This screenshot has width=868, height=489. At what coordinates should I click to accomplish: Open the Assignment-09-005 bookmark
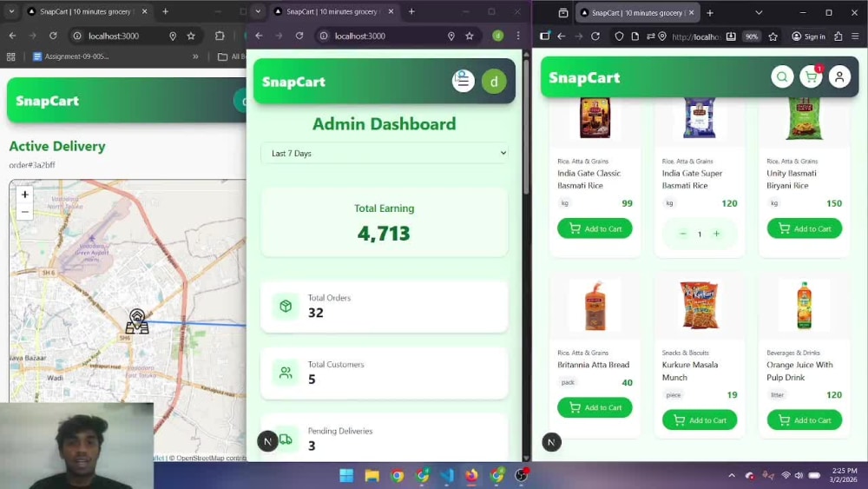(71, 56)
